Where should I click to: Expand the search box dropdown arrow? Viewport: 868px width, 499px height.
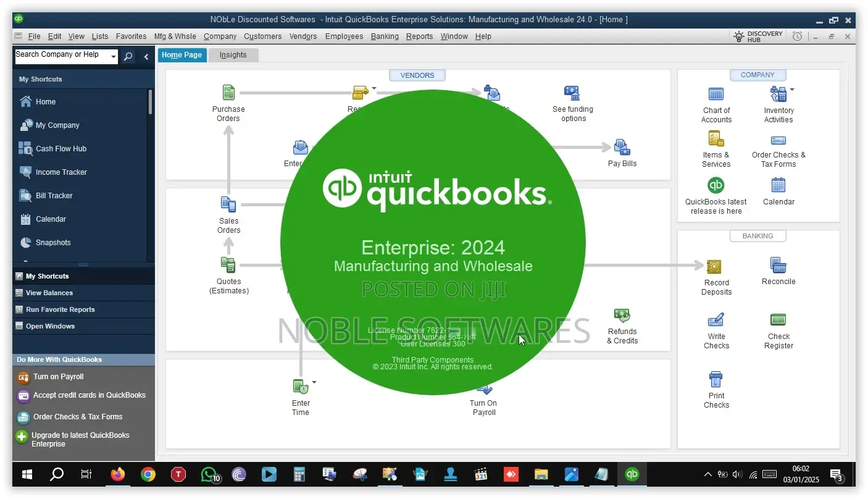[x=114, y=57]
